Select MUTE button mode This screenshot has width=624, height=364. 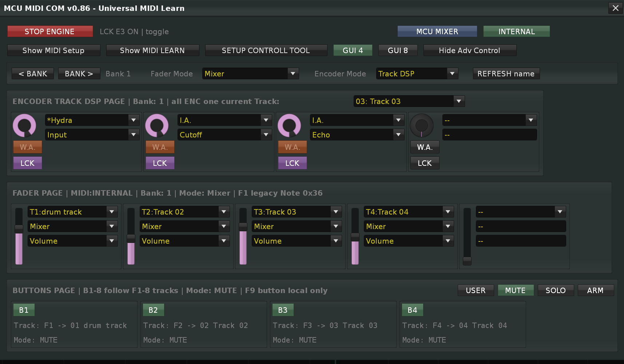[516, 291]
